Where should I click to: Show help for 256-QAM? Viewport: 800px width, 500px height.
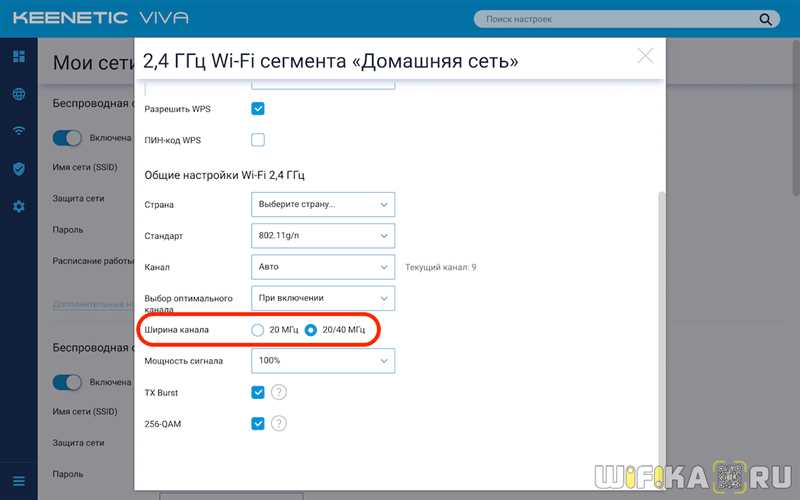pyautogui.click(x=279, y=423)
